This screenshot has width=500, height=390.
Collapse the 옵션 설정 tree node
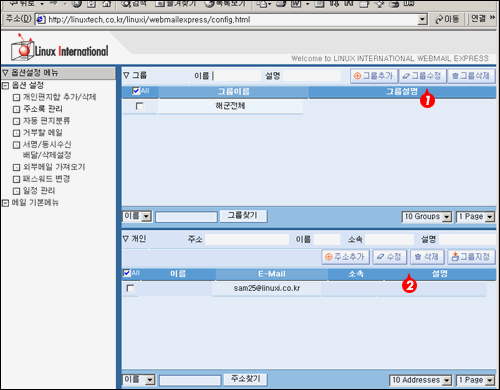[x=5, y=86]
